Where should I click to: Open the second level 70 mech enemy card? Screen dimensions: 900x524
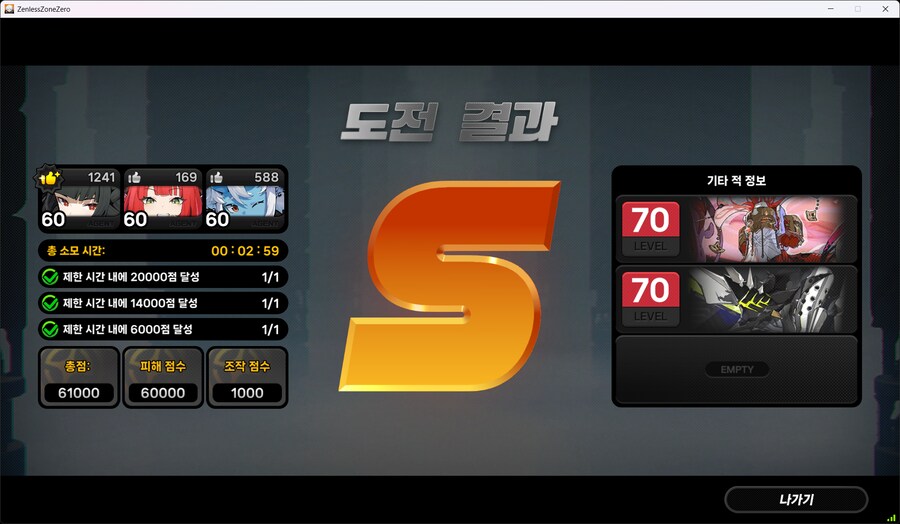click(x=736, y=299)
